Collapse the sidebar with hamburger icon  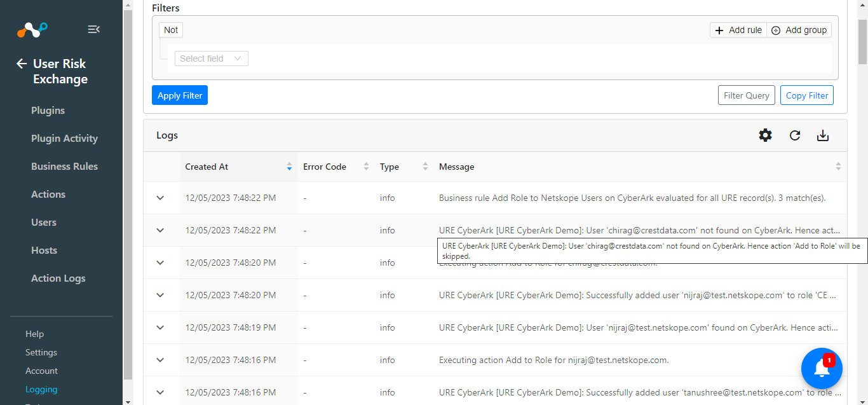[93, 29]
